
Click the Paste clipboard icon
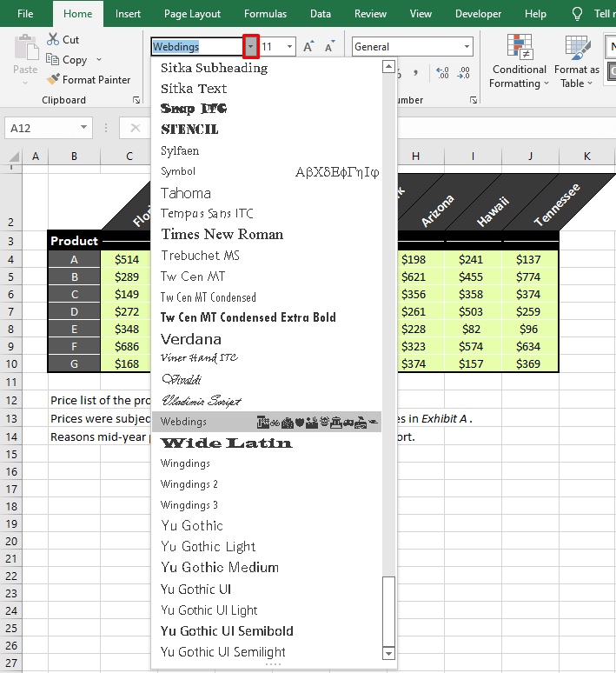(x=26, y=47)
